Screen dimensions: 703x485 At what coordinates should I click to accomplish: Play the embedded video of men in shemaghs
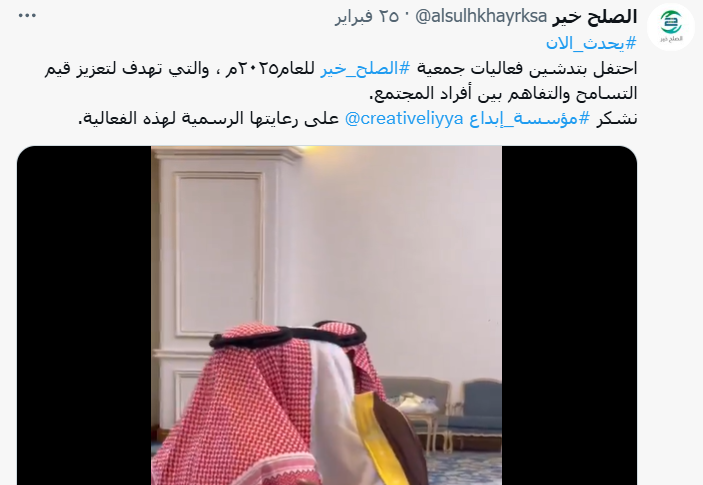(326, 315)
